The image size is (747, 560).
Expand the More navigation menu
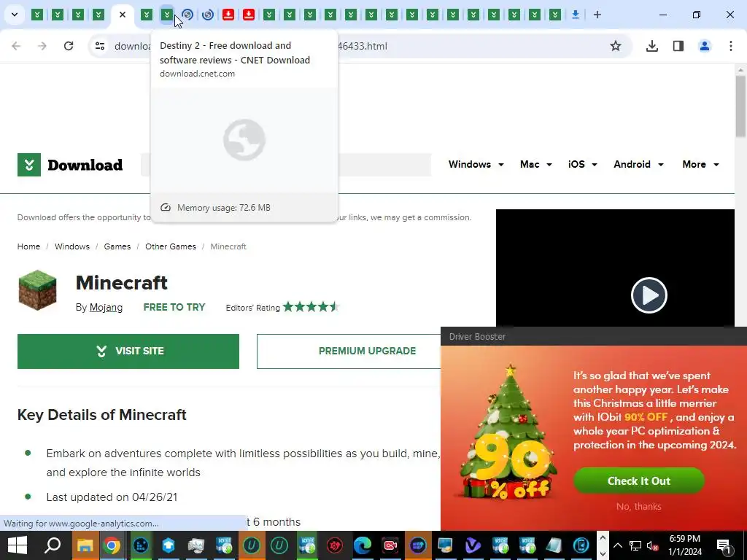coord(700,164)
